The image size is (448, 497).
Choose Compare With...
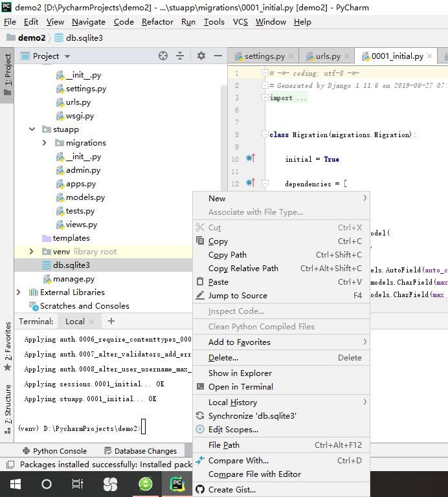tap(281, 461)
